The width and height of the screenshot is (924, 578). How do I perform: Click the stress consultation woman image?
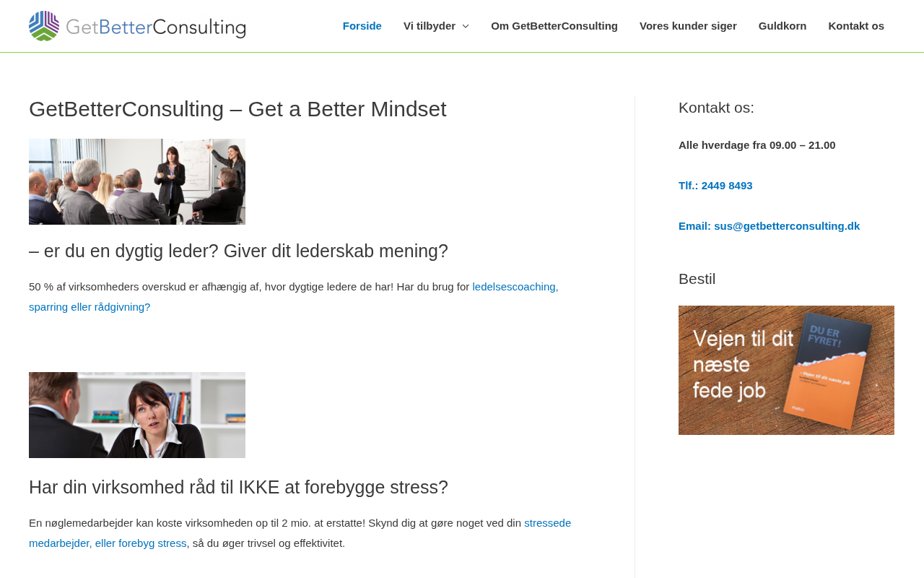(137, 415)
